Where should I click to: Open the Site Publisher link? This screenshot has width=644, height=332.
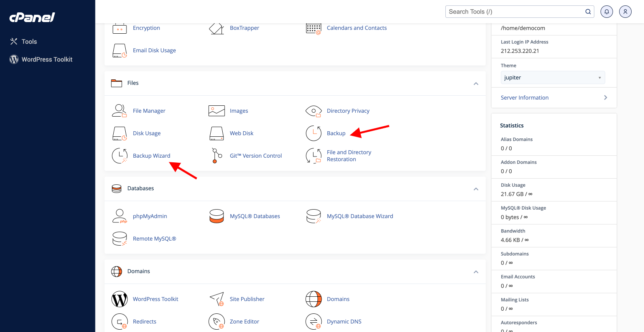pos(247,299)
